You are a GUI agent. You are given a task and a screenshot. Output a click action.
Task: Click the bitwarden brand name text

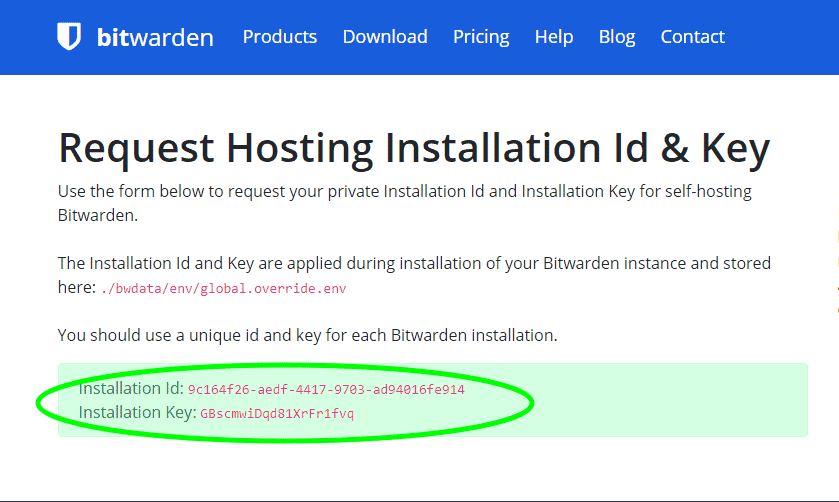(155, 37)
